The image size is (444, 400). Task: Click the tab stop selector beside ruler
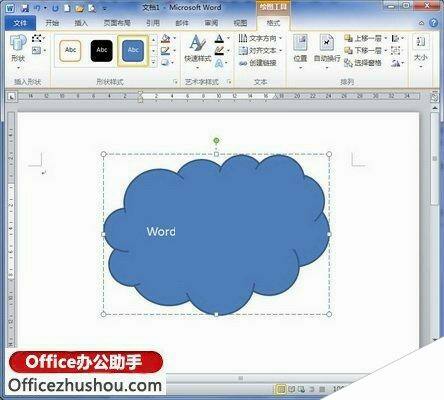[x=11, y=97]
